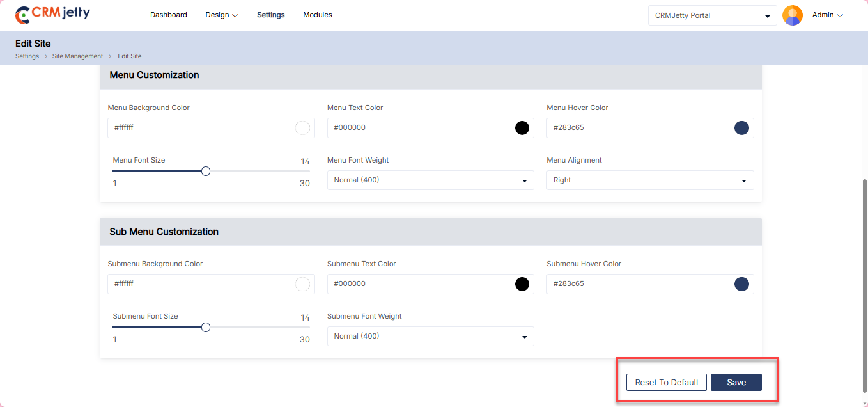Open the Submenu Text Color swatch
Image resolution: width=868 pixels, height=407 pixels.
pos(522,284)
